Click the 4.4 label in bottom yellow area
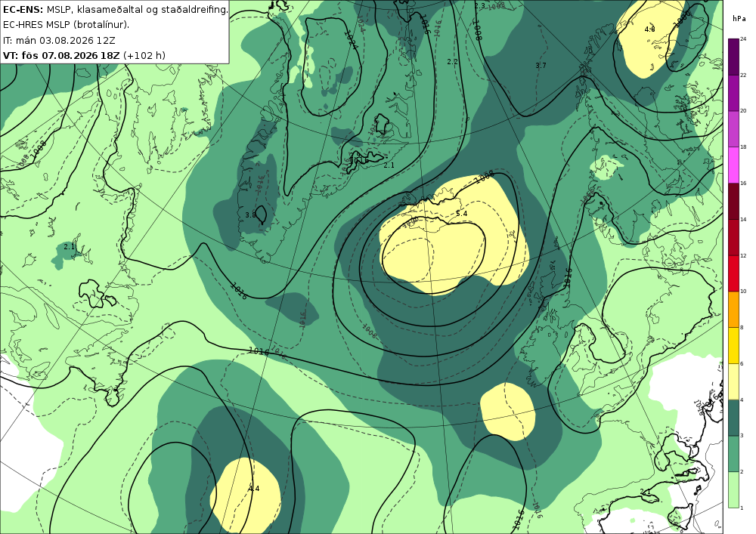 (x=254, y=488)
